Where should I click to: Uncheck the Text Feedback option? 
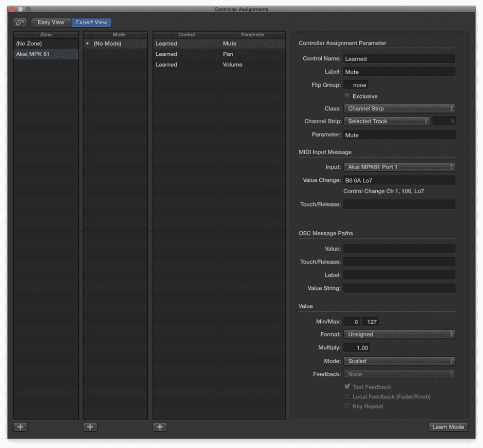347,387
